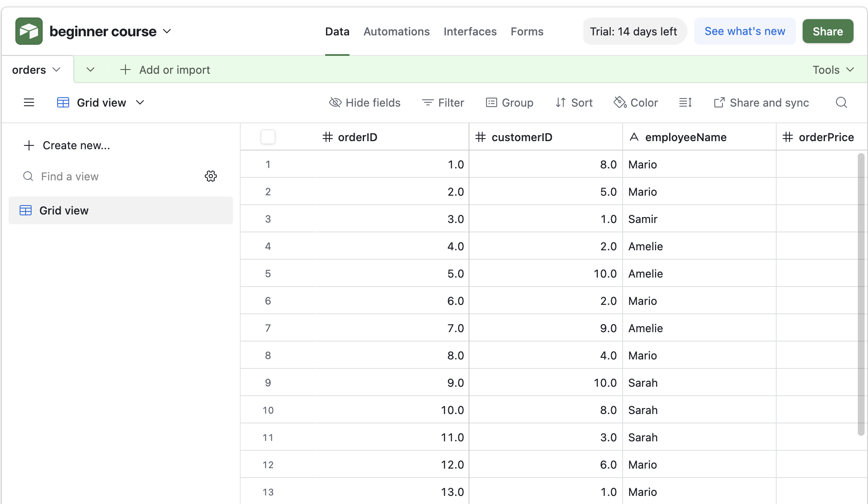Click the number icon beside orderPrice
The height and width of the screenshot is (504, 868).
pos(788,137)
